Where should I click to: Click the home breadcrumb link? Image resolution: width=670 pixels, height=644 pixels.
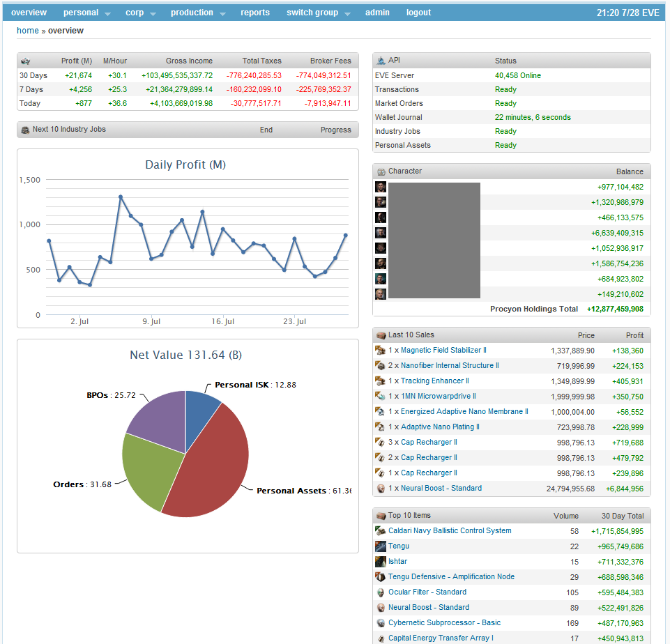[x=28, y=31]
